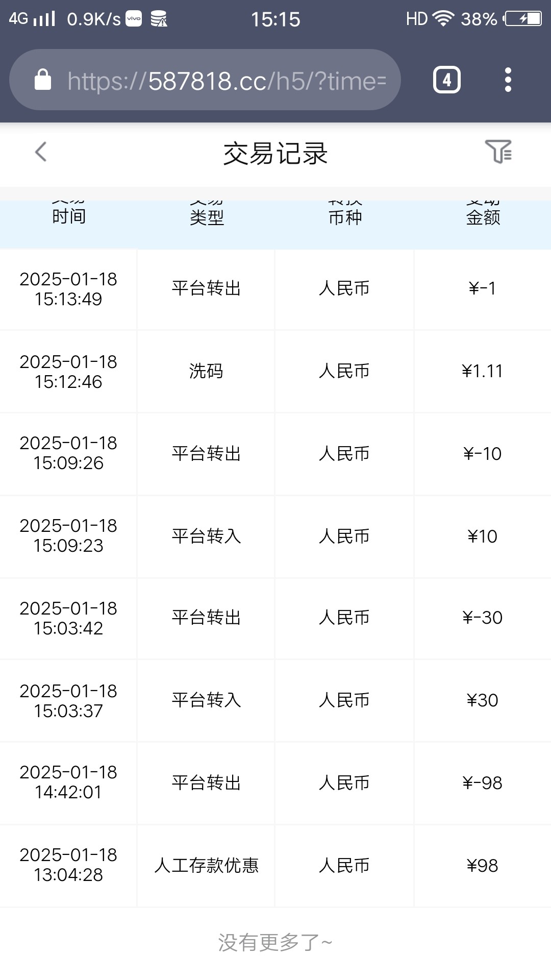The image size is (551, 980).
Task: Tap the 交易记录 page title
Action: [275, 153]
